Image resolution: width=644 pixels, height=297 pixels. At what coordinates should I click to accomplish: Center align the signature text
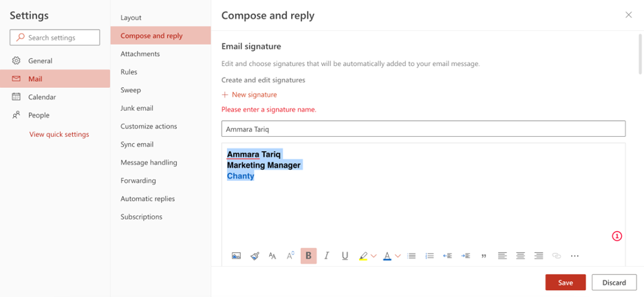point(520,256)
